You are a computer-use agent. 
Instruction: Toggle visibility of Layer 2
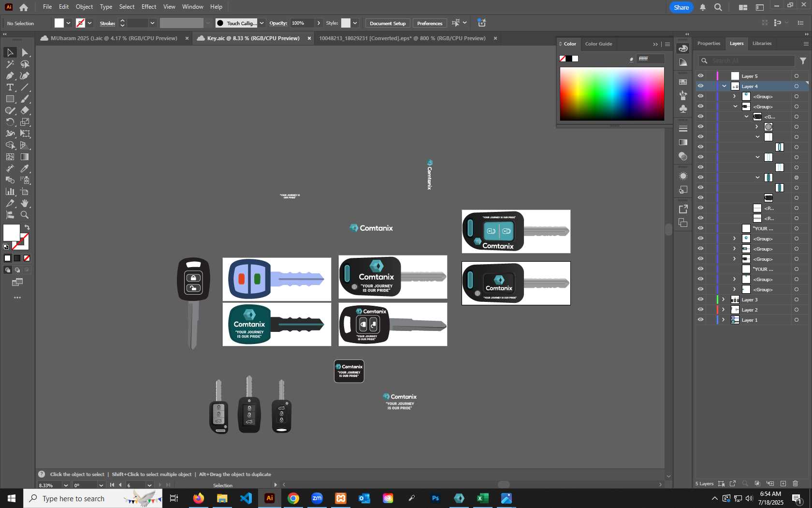[700, 310]
